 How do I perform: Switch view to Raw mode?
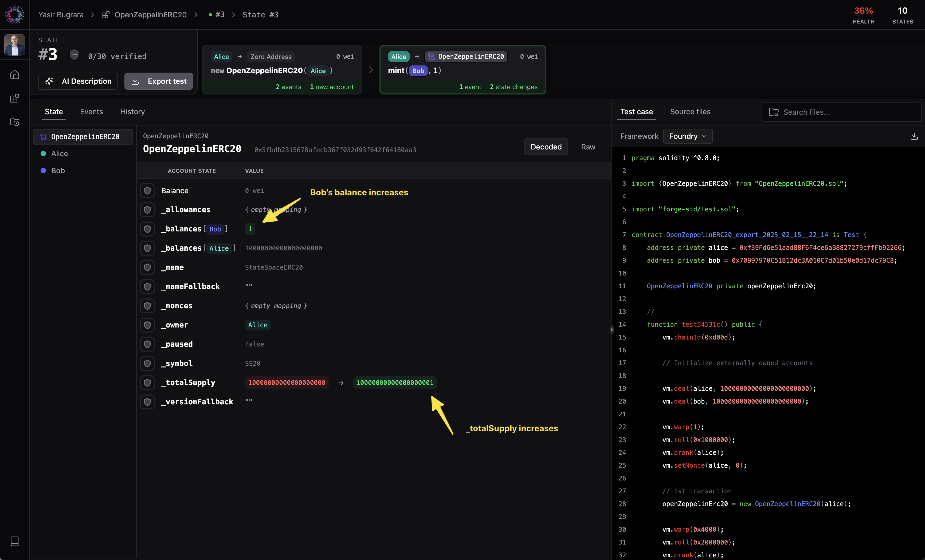click(588, 147)
